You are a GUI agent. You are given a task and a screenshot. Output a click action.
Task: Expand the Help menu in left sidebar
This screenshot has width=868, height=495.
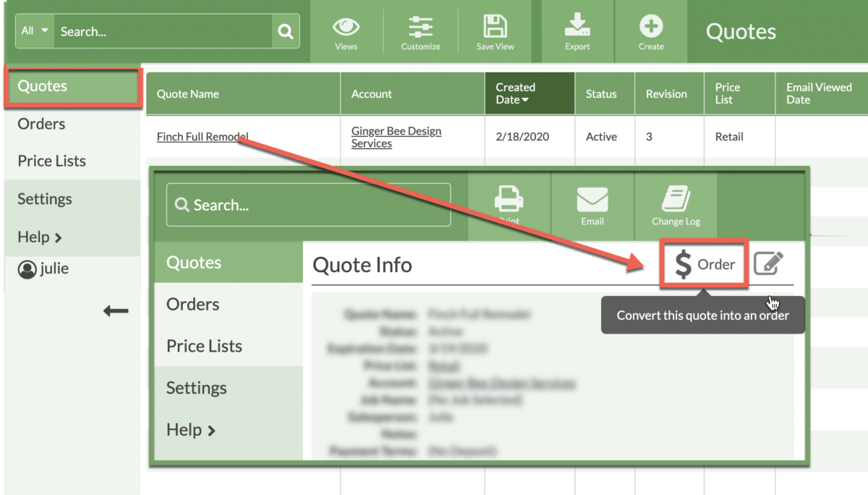[x=40, y=237]
